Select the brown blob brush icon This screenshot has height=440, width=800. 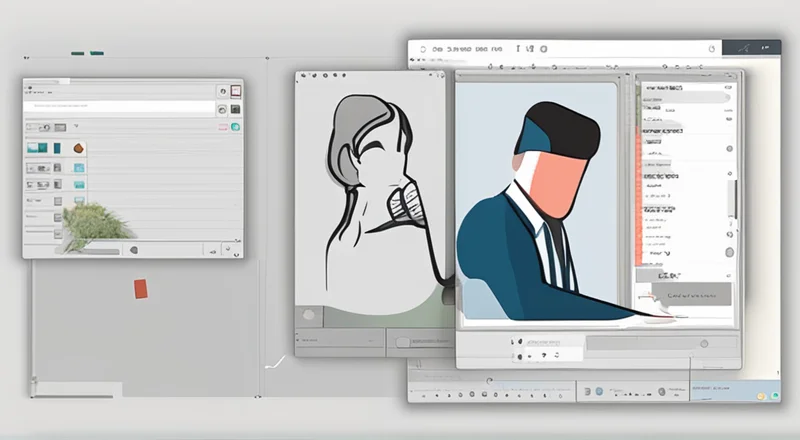coord(78,148)
